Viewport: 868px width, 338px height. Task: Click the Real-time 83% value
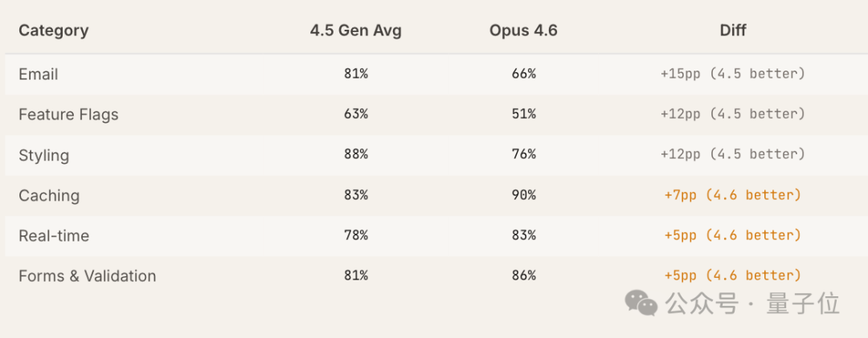[x=523, y=235]
